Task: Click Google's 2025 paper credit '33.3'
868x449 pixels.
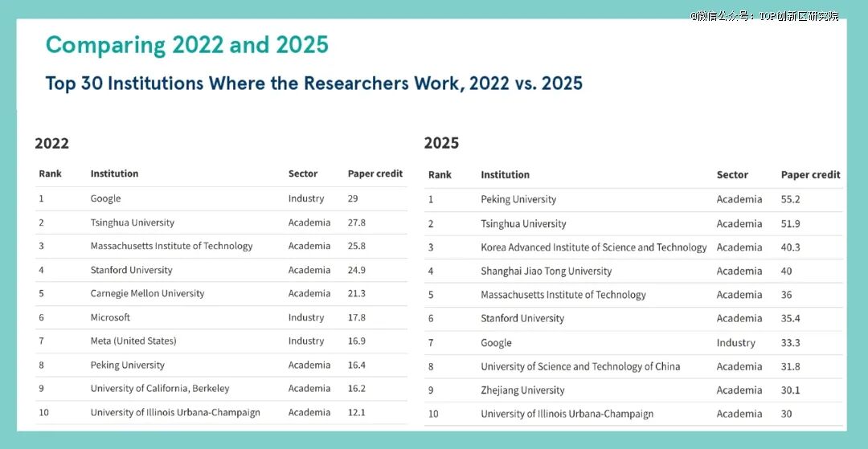Action: [791, 343]
